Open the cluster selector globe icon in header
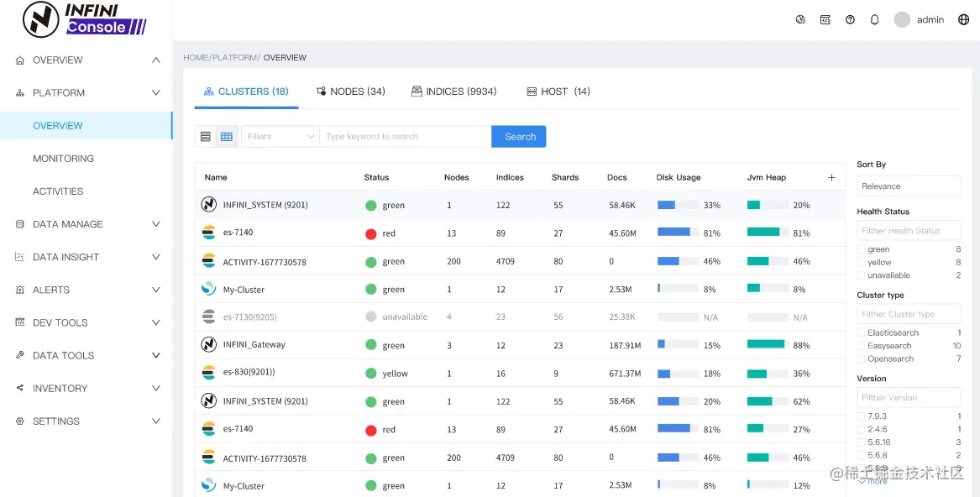 tap(800, 19)
